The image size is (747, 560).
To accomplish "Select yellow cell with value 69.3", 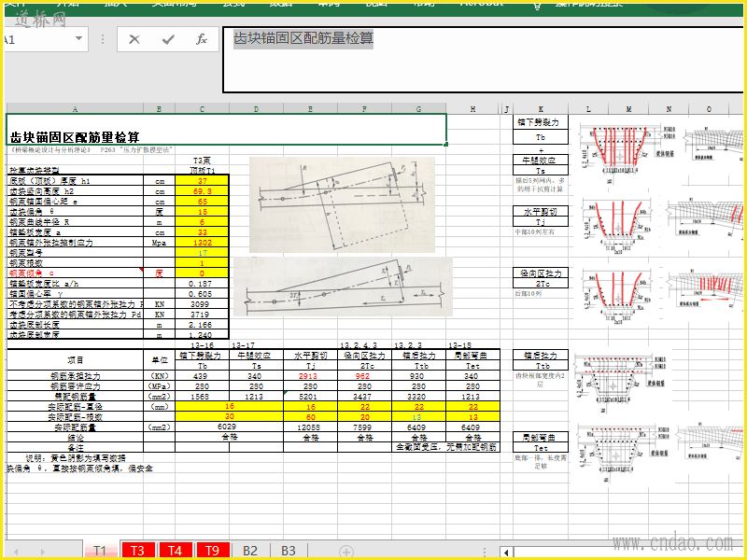I will pos(202,191).
